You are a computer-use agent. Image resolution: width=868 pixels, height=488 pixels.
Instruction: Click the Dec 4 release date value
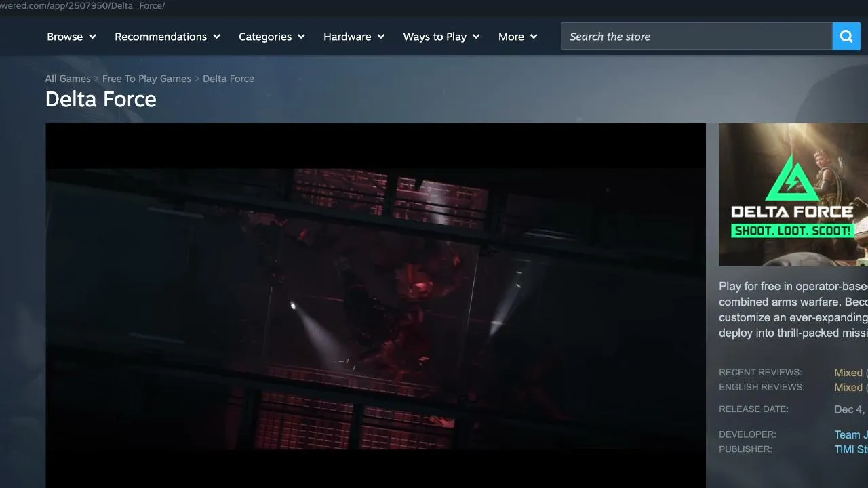[851, 409]
